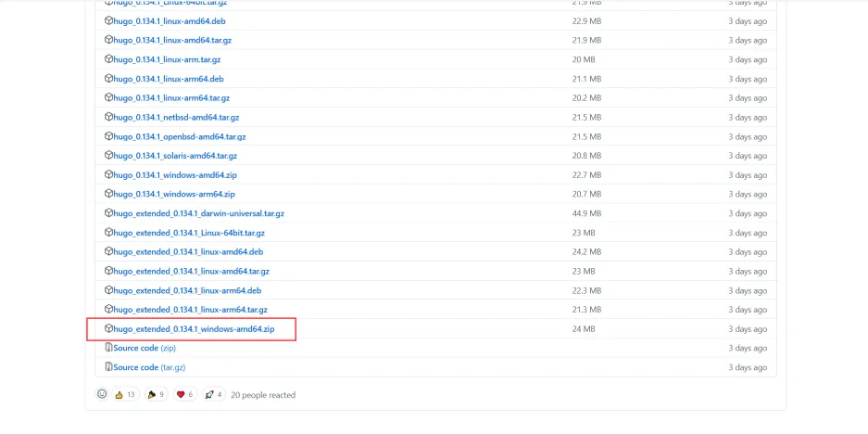
Task: Click package icon beside hugo_0.134.1_netbsd-amd64.tar.gz
Action: 108,117
